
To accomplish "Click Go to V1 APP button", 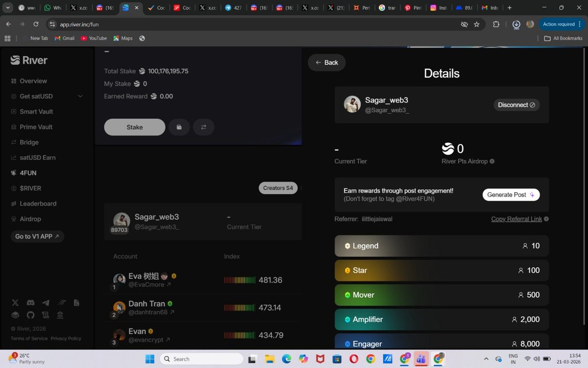I will coord(37,237).
